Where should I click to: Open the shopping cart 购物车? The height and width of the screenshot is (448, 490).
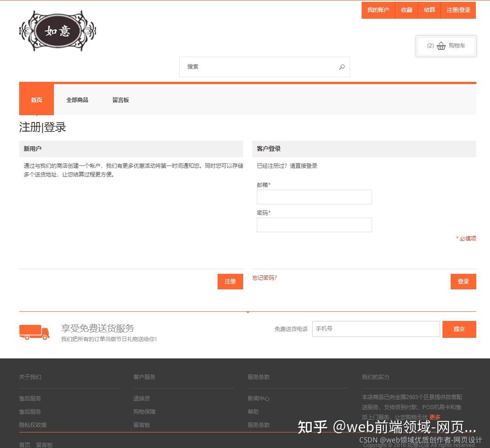point(446,46)
